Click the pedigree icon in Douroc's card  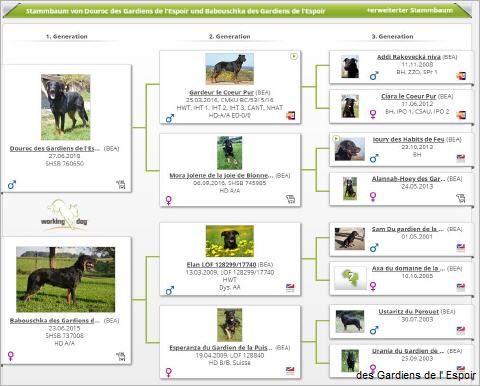click(x=121, y=185)
